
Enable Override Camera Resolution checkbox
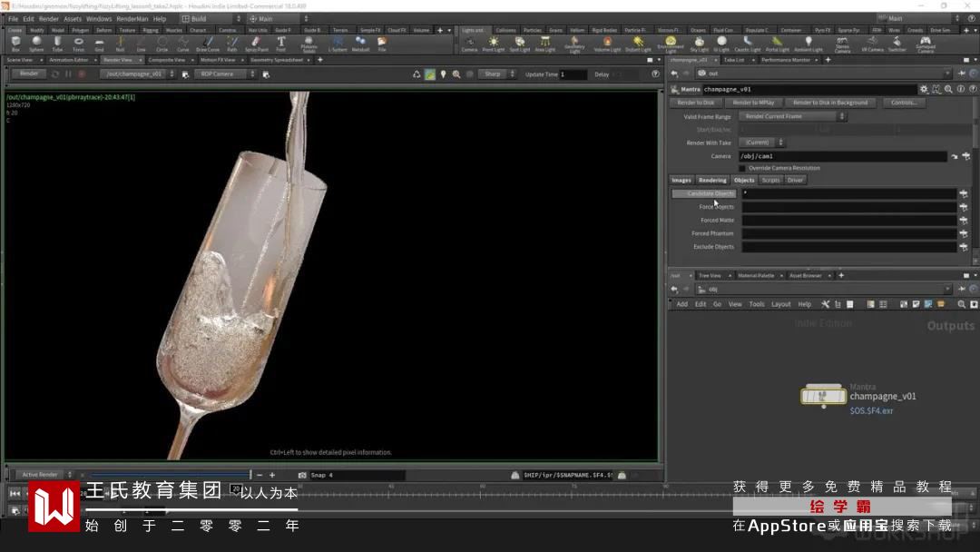pos(741,168)
